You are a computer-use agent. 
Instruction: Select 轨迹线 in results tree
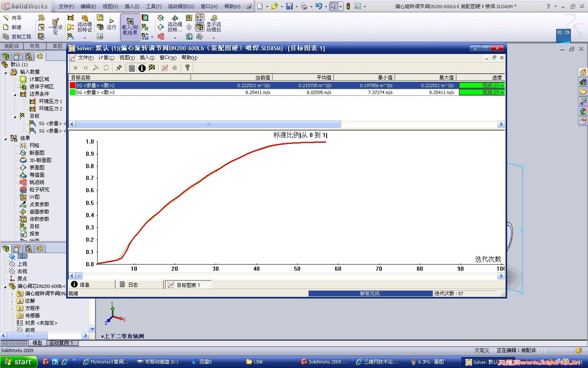pyautogui.click(x=37, y=182)
